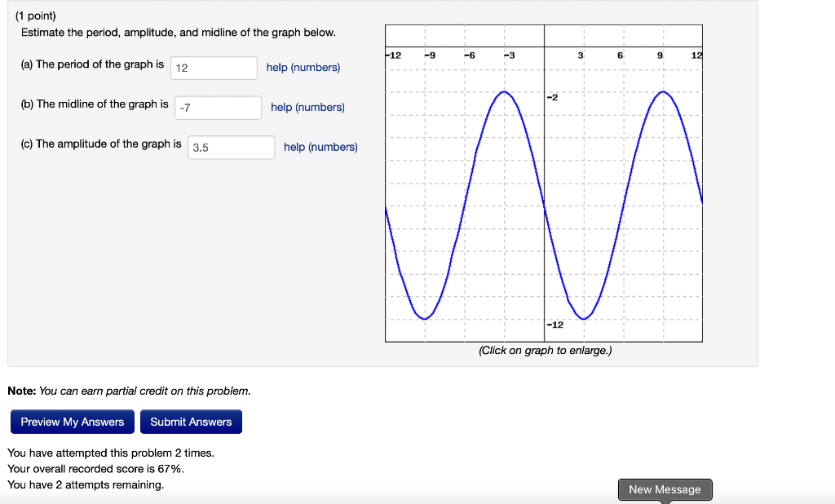Select the period answer box containing 12
This screenshot has width=835, height=504.
(x=213, y=68)
